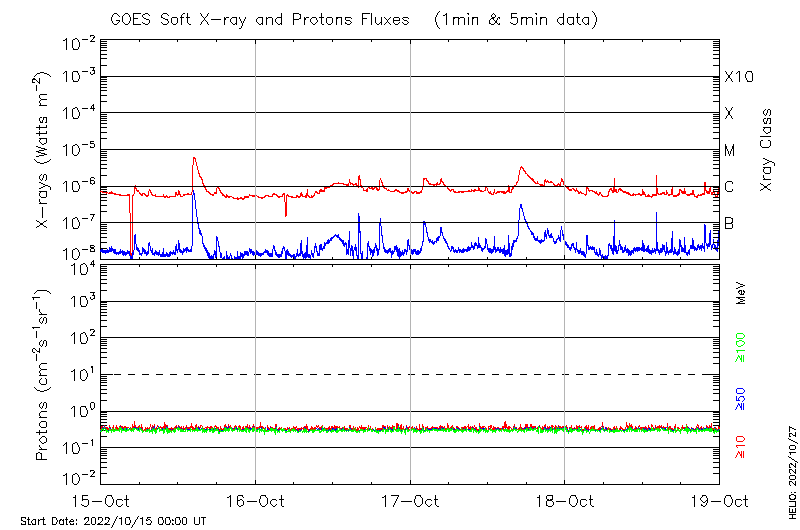Click the C class label on right axis
The height and width of the screenshot is (530, 800).
coord(729,187)
